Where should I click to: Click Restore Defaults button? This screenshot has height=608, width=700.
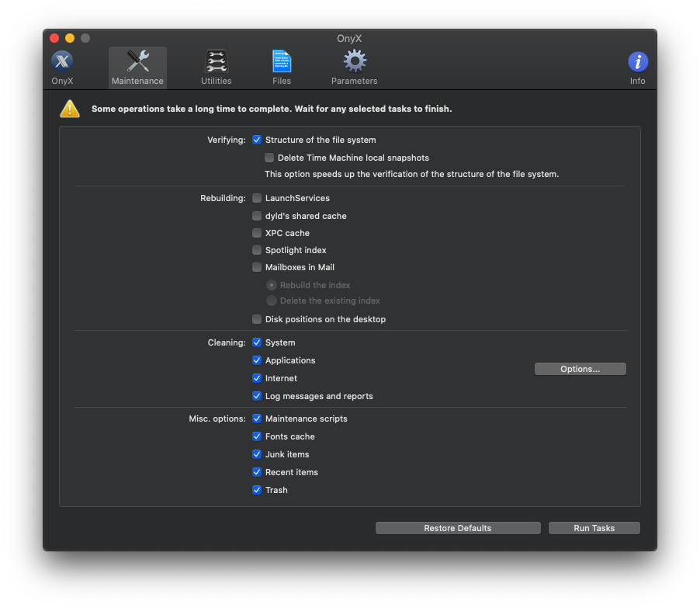click(x=458, y=528)
